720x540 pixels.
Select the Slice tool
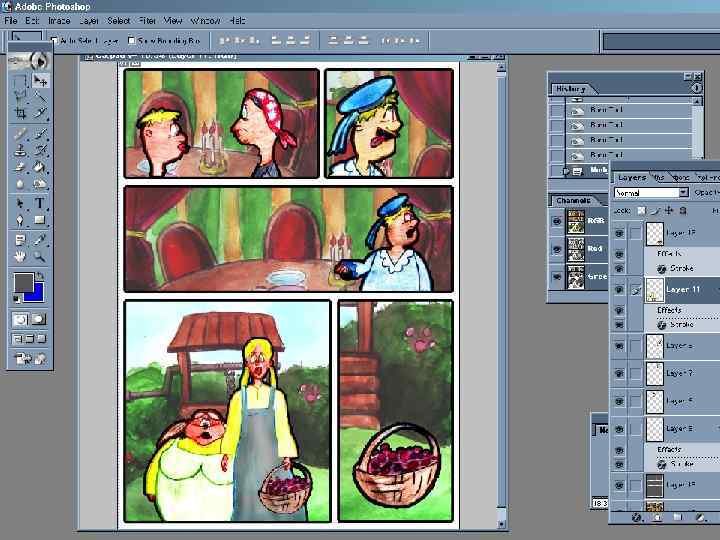(40, 112)
